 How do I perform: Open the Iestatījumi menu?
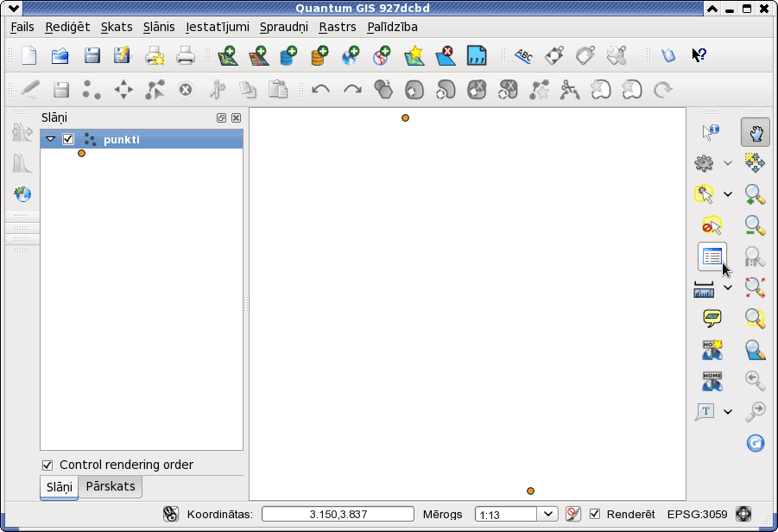pos(218,27)
